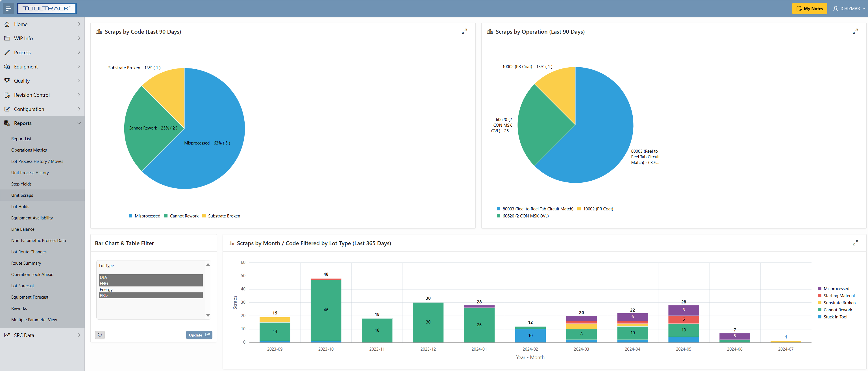Expand the WIP Info section

tap(42, 38)
